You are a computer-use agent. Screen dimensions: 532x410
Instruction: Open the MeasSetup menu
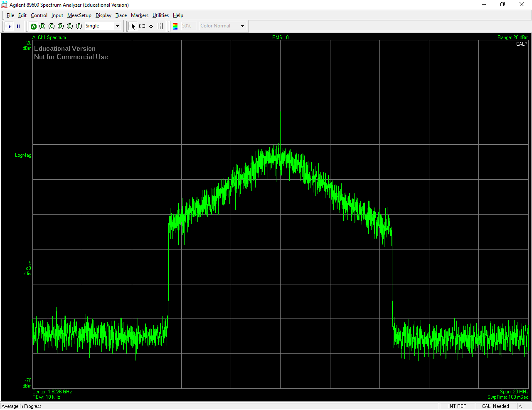tap(79, 15)
